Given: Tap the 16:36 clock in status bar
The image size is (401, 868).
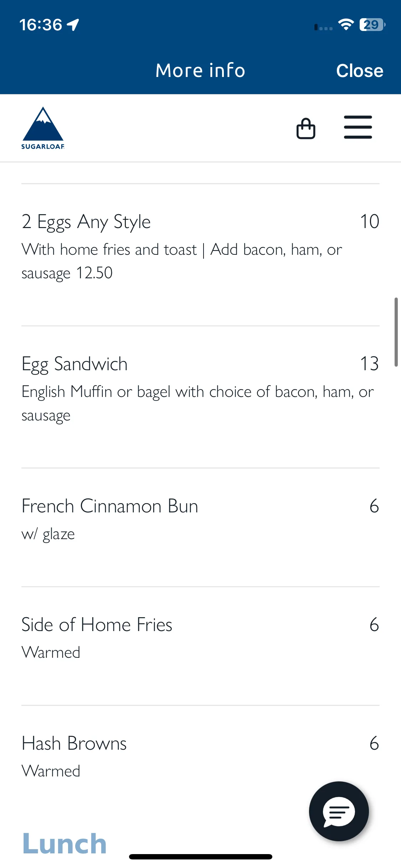Looking at the screenshot, I should click(41, 25).
